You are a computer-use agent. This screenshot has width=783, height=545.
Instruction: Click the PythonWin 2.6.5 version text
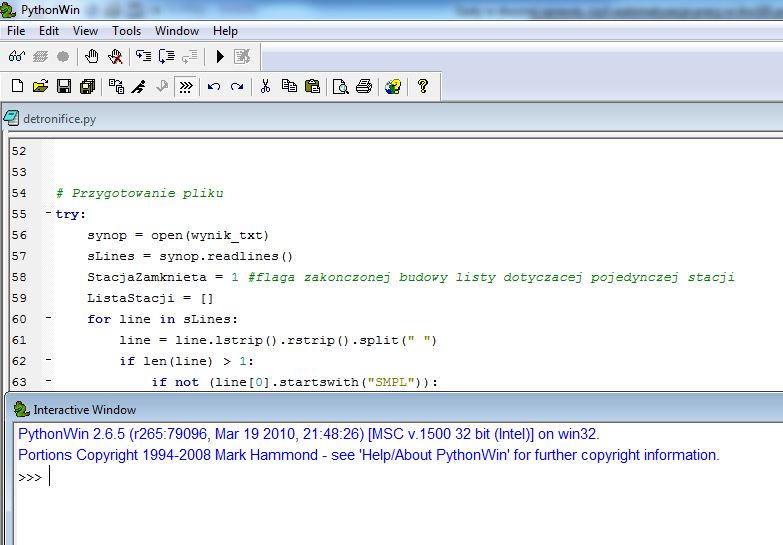click(308, 434)
